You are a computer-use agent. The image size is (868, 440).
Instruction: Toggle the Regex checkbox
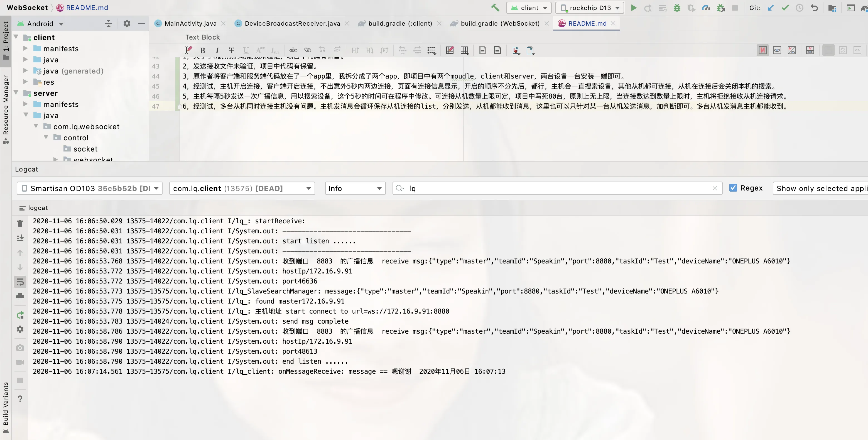(733, 188)
